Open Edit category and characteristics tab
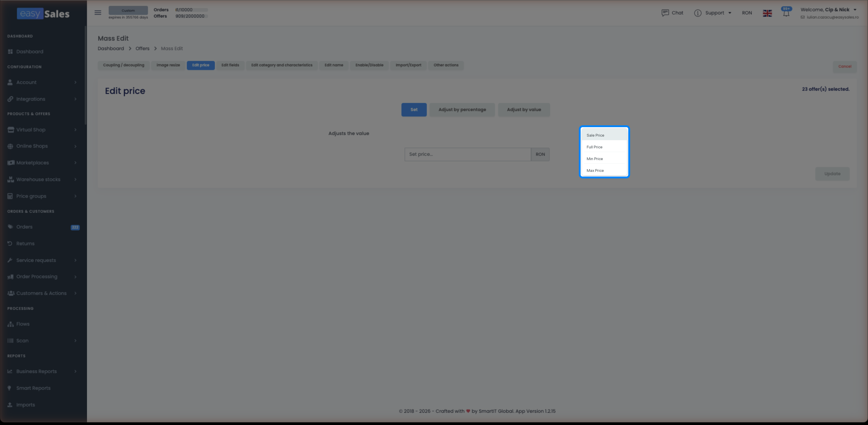This screenshot has width=868, height=425. click(282, 65)
